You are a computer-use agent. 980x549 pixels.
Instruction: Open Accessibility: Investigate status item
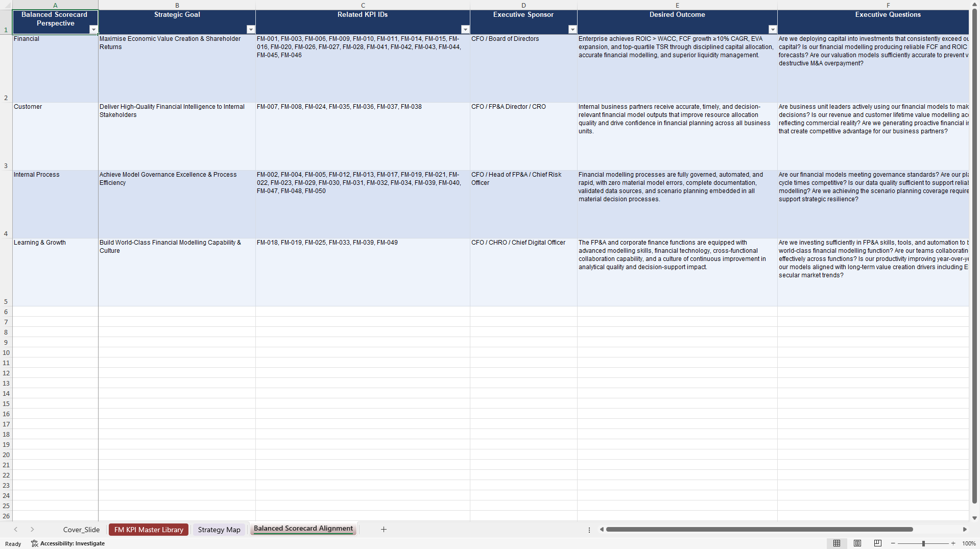(x=68, y=543)
